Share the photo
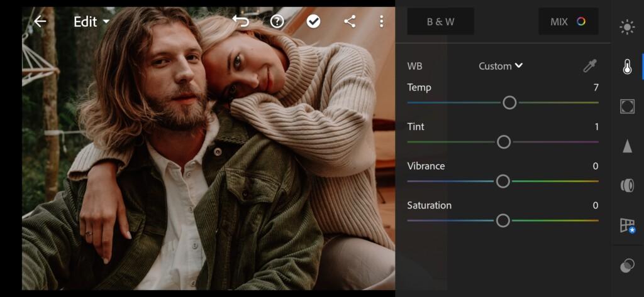The height and width of the screenshot is (297, 644). coord(350,21)
